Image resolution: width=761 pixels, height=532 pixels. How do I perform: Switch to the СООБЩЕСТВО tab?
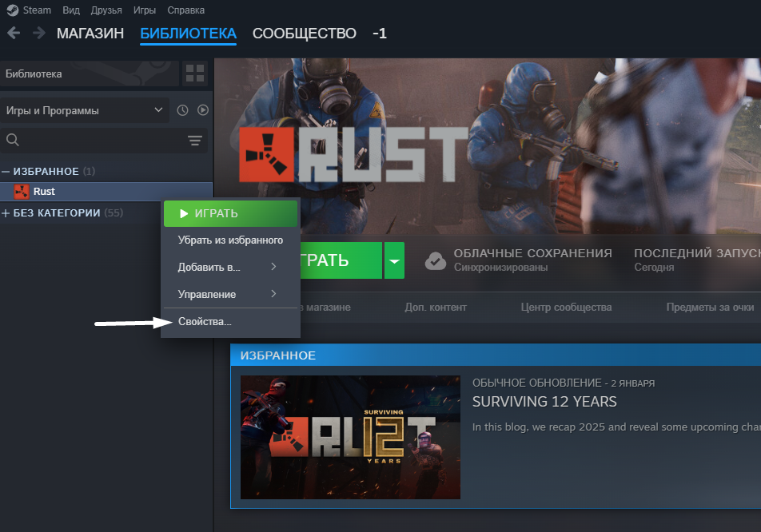click(305, 34)
